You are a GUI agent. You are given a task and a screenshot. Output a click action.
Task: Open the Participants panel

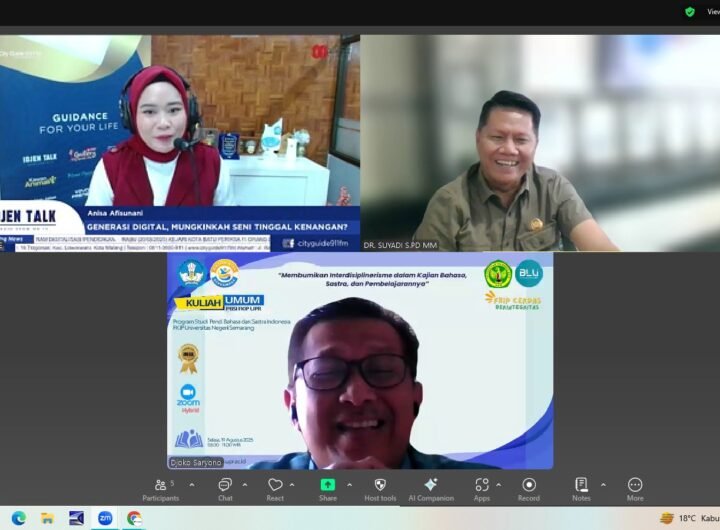pos(161,490)
